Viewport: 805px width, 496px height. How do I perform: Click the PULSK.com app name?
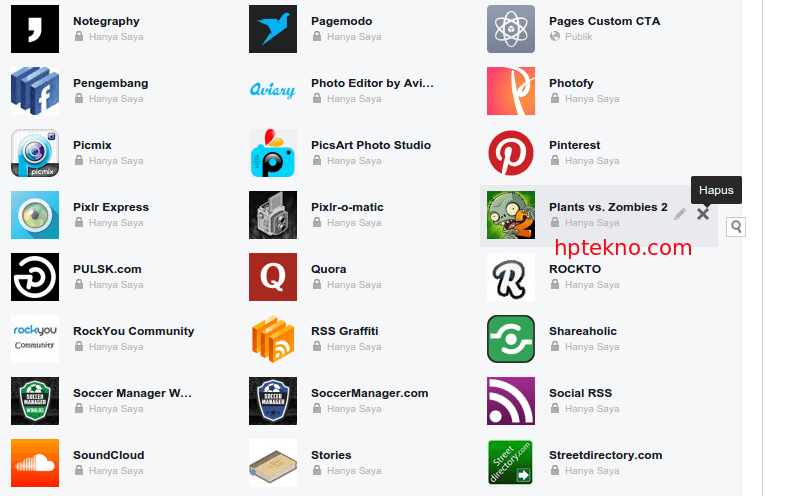tap(107, 269)
